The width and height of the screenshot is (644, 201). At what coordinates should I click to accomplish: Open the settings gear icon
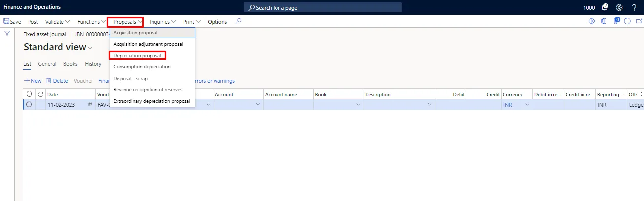(x=619, y=7)
